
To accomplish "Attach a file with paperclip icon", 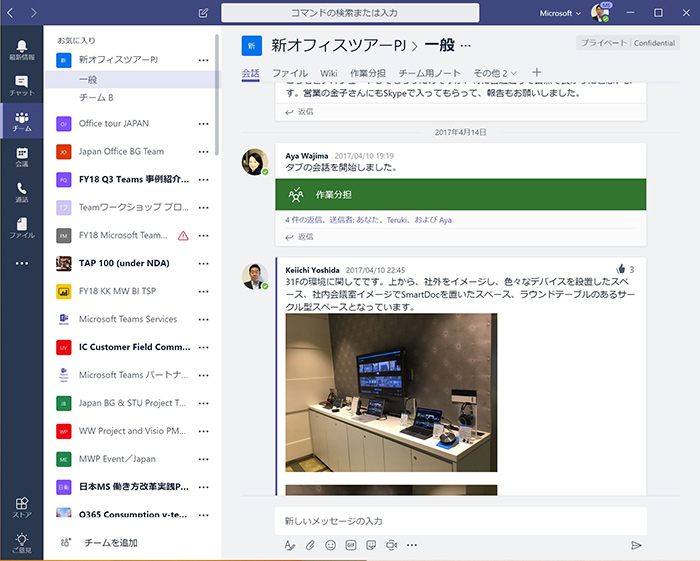I will tap(310, 545).
